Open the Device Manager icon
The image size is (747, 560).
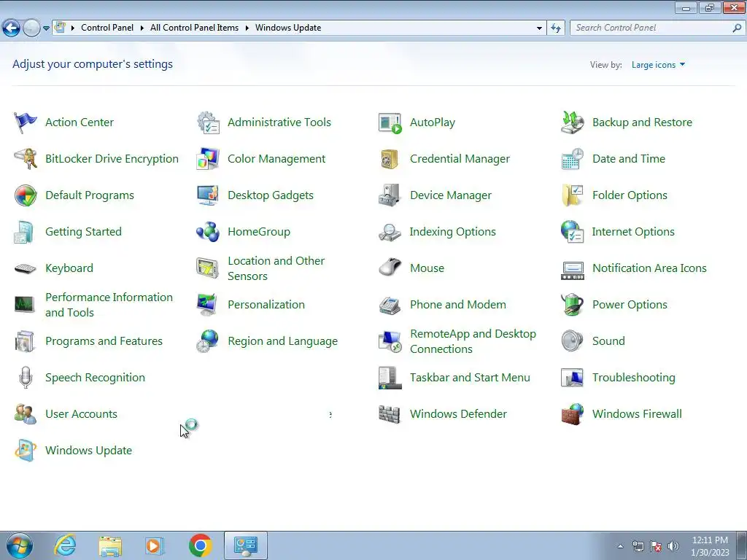390,195
